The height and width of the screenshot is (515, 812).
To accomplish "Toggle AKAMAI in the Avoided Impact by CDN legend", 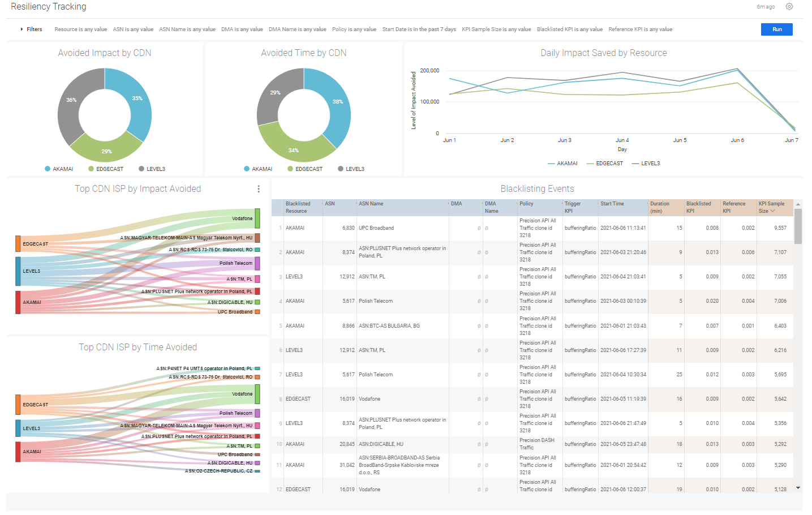I will (x=60, y=169).
